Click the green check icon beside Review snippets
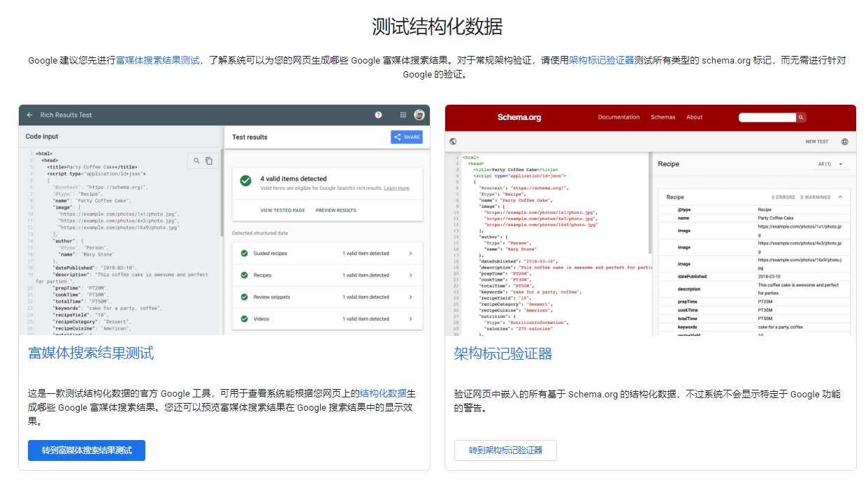 click(x=245, y=297)
